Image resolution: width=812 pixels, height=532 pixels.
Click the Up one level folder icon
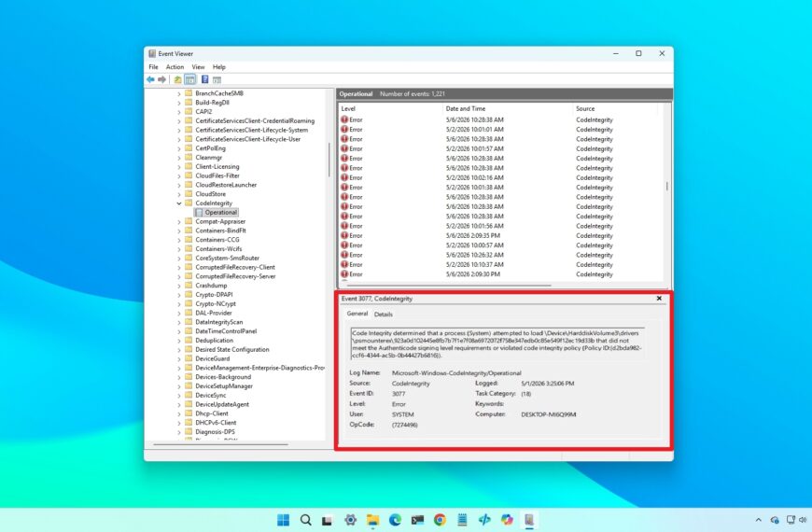pos(177,79)
